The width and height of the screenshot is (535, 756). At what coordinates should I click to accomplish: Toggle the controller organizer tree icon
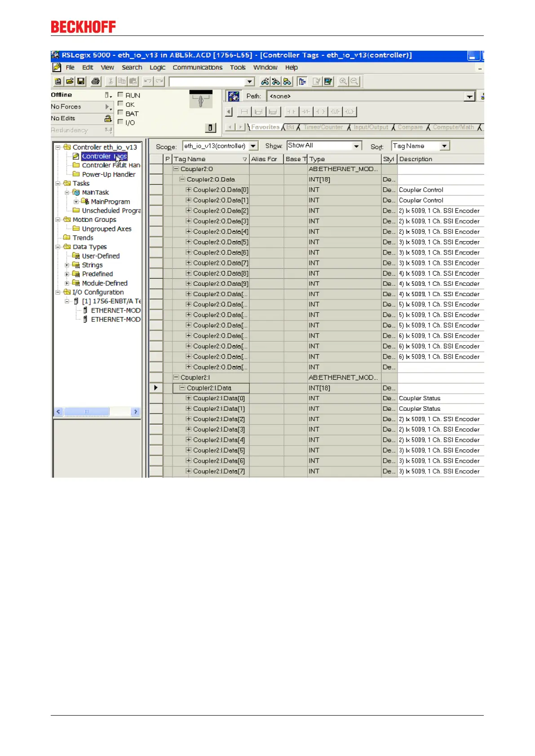coord(302,81)
